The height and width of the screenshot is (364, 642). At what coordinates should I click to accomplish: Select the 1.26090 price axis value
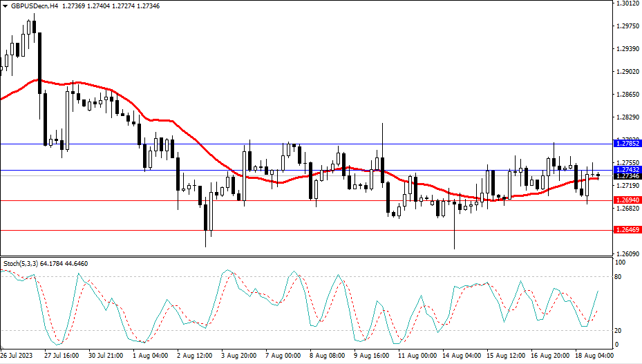pos(626,254)
